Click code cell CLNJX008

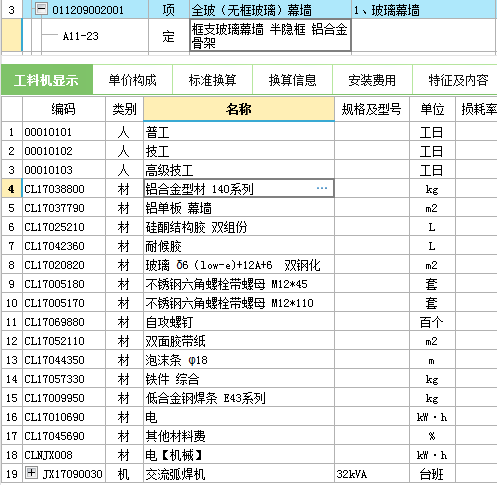[x=64, y=455]
